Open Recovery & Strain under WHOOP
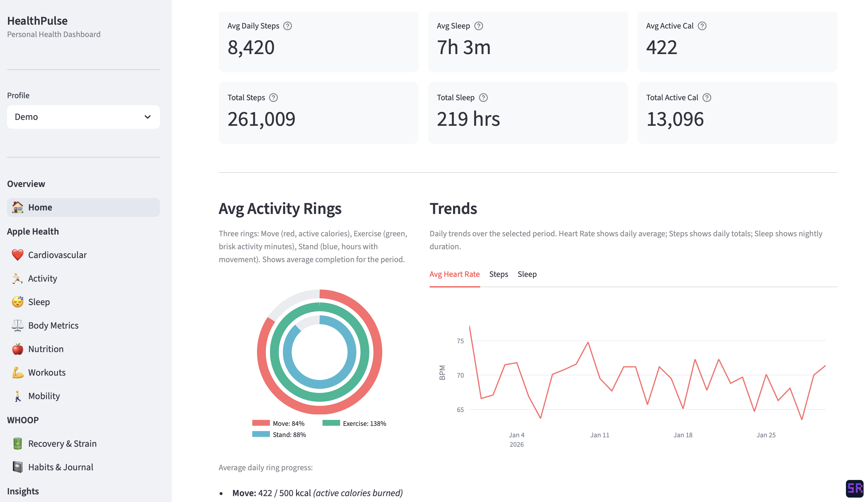 (x=62, y=444)
